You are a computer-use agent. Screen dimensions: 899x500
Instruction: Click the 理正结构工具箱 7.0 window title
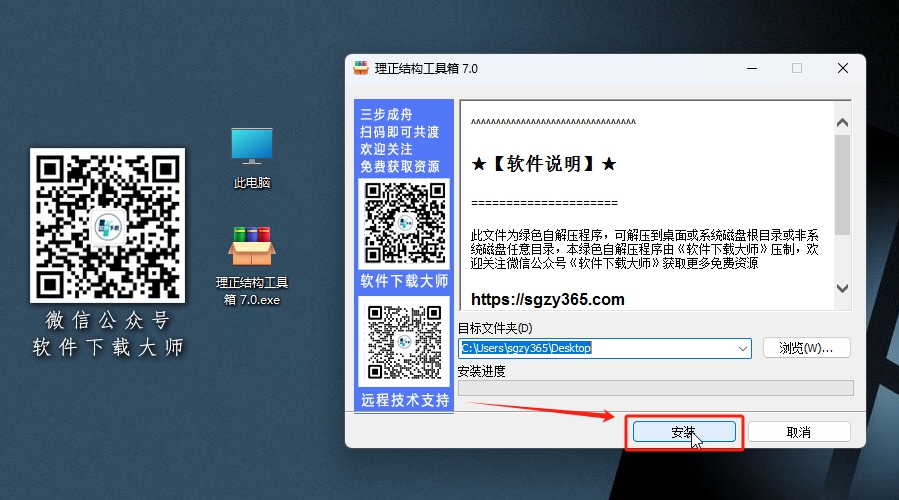tap(426, 69)
